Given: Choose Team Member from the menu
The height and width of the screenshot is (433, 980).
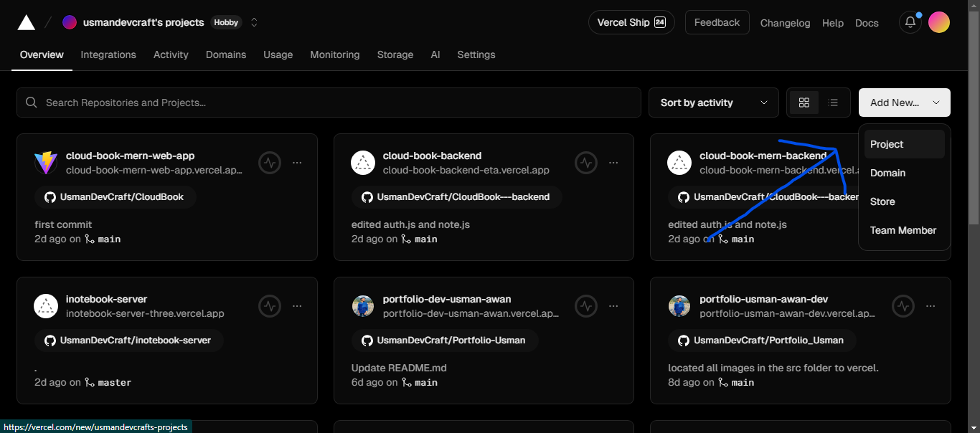Looking at the screenshot, I should click(903, 230).
